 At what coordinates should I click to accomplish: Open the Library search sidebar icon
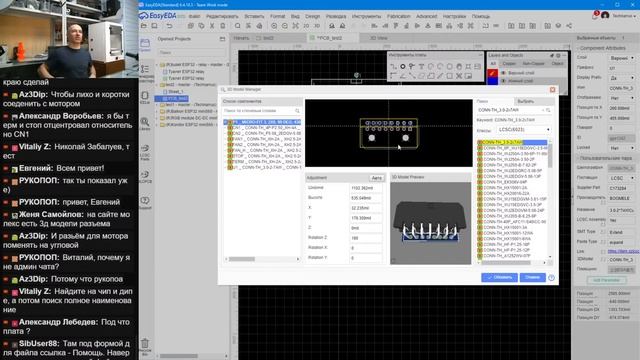click(x=145, y=124)
